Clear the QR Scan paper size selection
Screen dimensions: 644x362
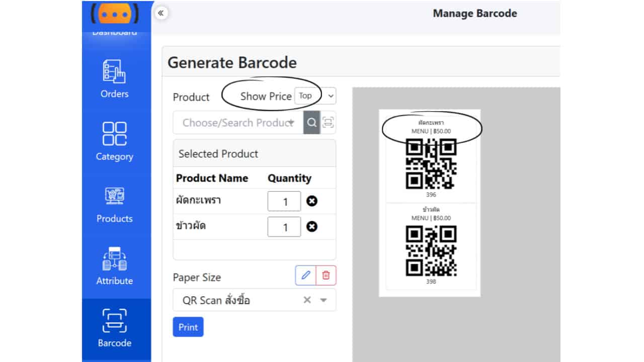[x=307, y=300]
